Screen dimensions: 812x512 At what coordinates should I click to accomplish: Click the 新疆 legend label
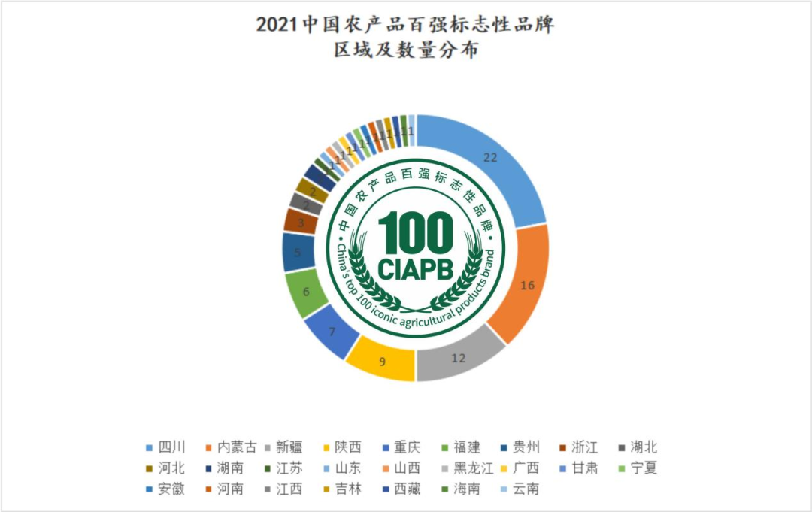click(x=289, y=447)
